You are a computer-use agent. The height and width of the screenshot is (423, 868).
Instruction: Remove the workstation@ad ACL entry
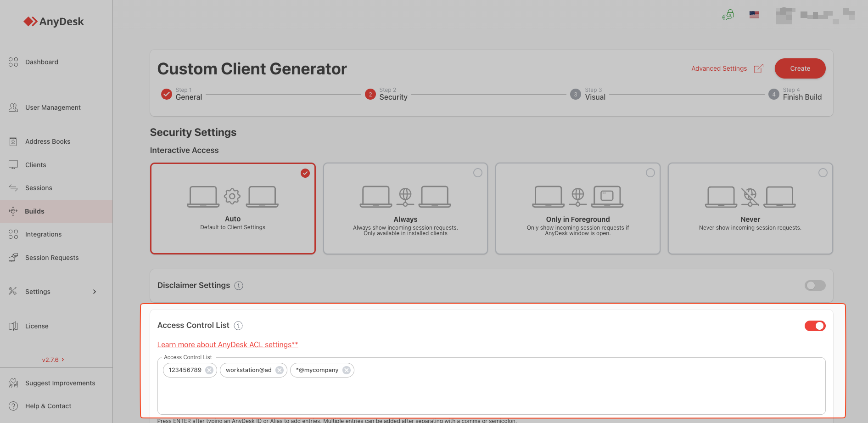tap(280, 370)
